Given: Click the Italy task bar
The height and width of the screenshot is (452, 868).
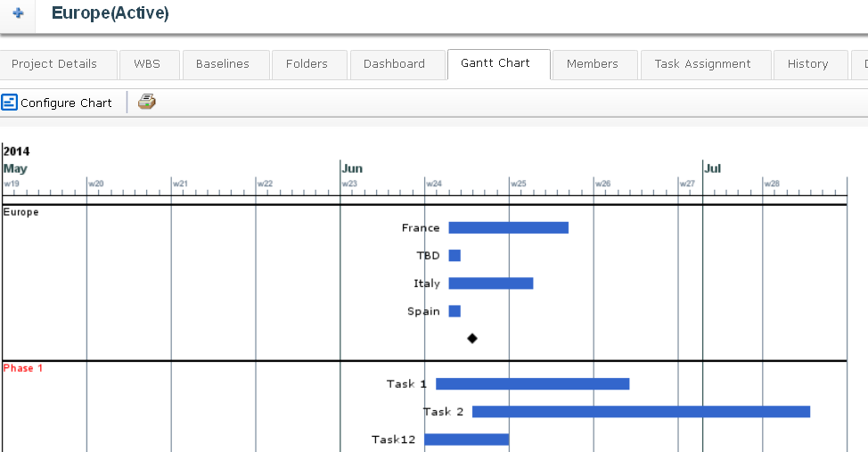Looking at the screenshot, I should (x=490, y=284).
